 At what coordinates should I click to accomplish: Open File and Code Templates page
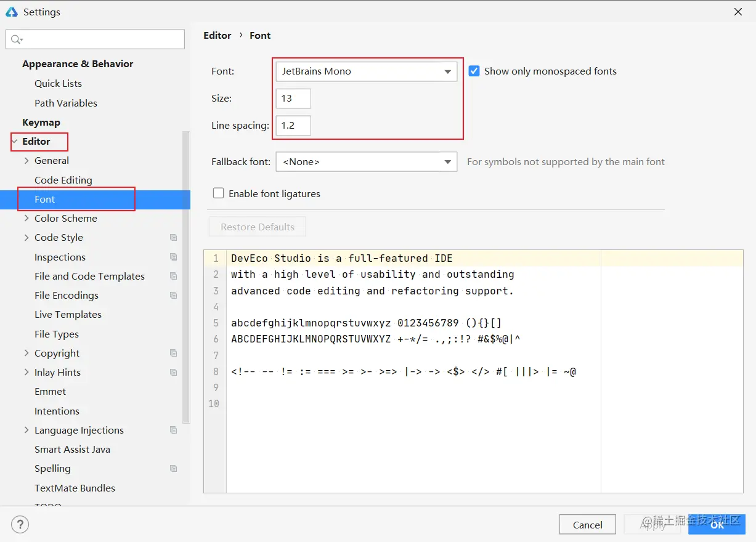coord(89,276)
